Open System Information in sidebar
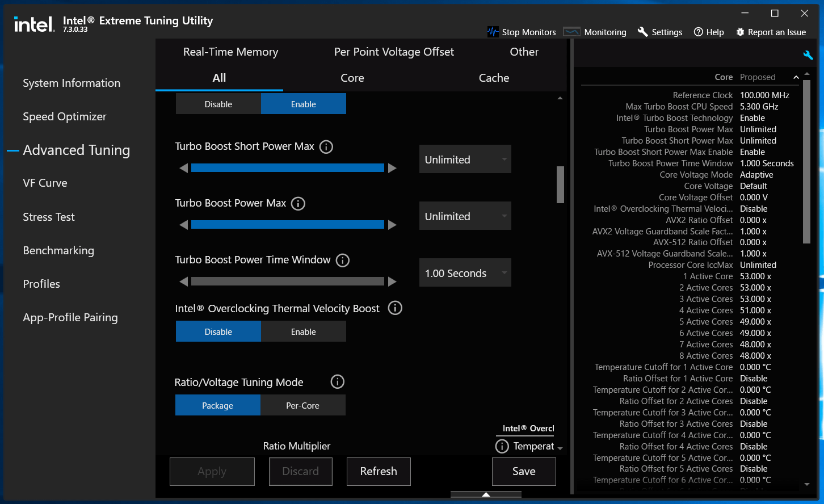Screen dimensions: 824x504 coord(72,83)
